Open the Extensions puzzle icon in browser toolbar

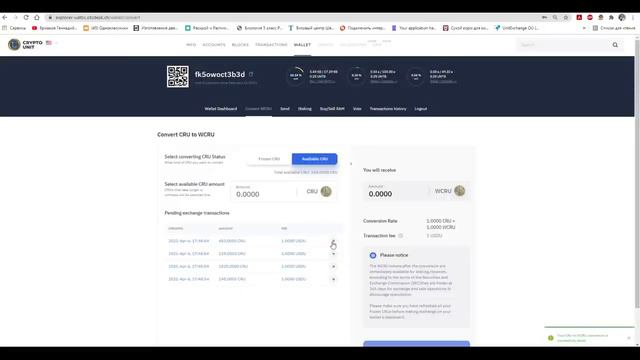point(611,18)
